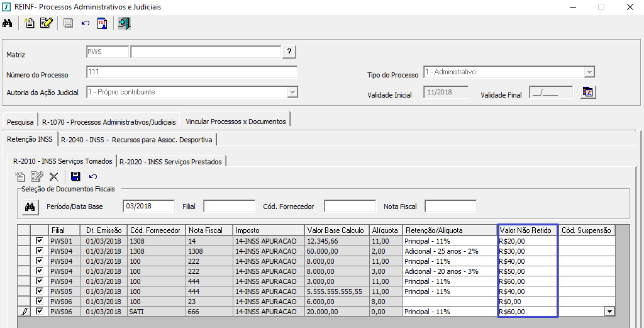The width and height of the screenshot is (644, 328).
Task: Click the TXT export icon in toolbar
Action: [x=103, y=24]
